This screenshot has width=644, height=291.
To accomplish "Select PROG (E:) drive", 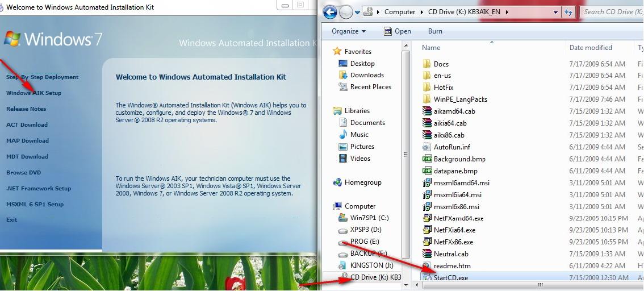I will click(359, 242).
